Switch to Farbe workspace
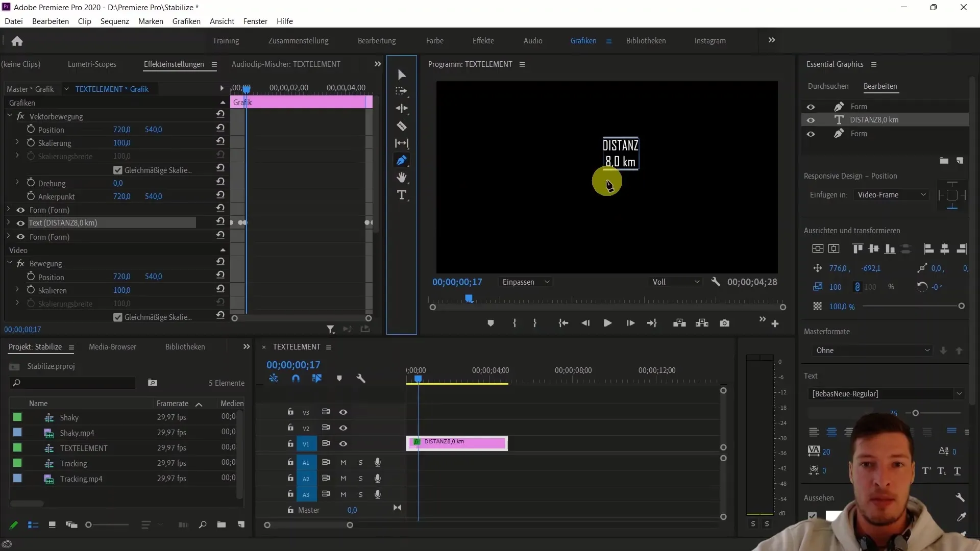Viewport: 980px width, 551px height. point(435,41)
